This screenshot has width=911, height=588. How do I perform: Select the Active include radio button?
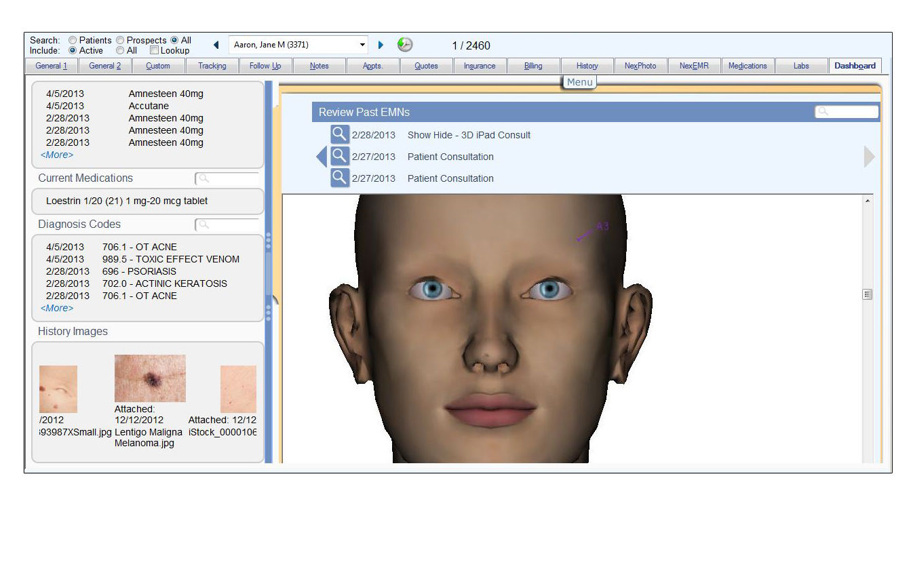click(73, 50)
